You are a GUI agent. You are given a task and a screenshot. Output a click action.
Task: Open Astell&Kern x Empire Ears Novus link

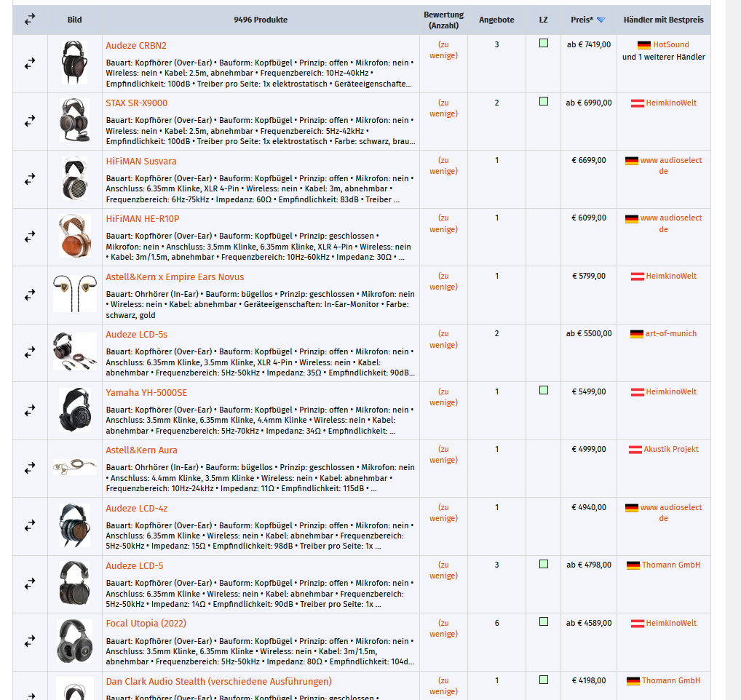click(x=175, y=277)
